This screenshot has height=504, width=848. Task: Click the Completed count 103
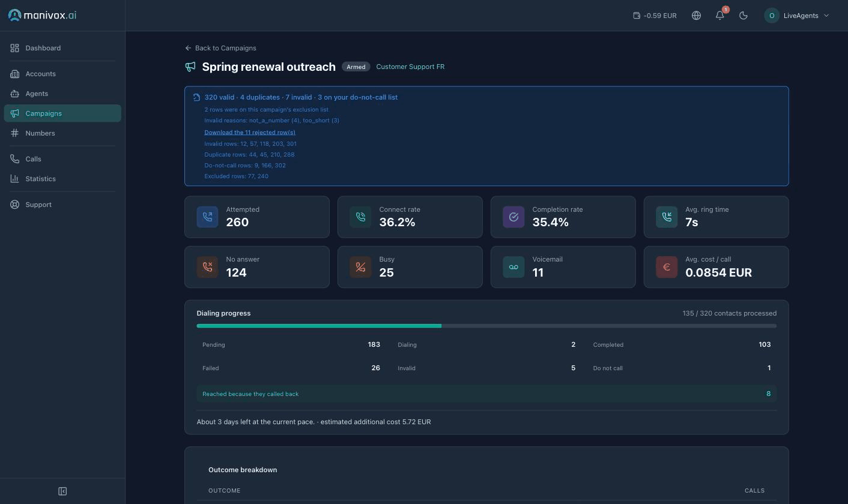point(765,344)
